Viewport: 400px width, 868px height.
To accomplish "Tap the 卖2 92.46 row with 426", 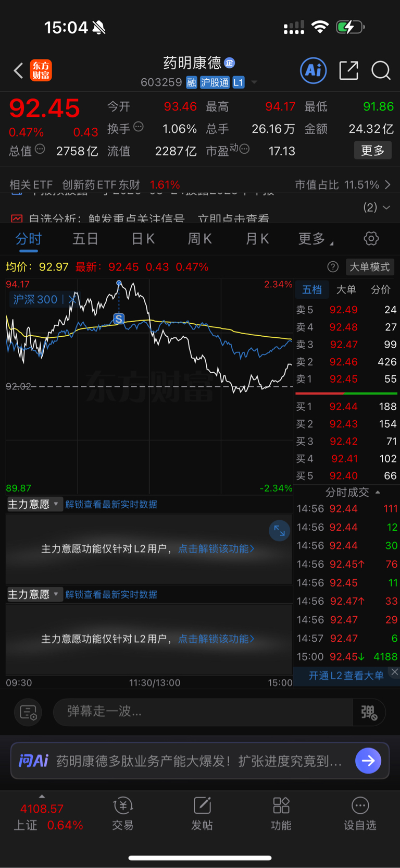I will tap(346, 362).
